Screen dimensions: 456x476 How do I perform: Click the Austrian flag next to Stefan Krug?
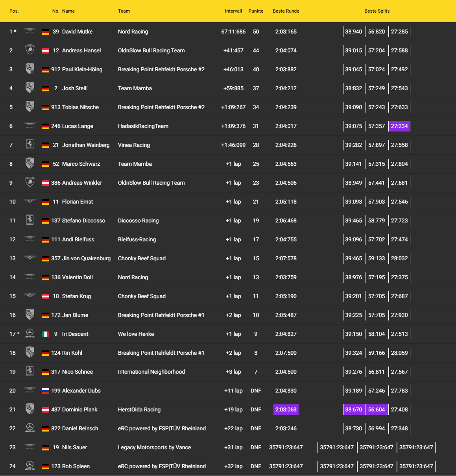coord(46,296)
